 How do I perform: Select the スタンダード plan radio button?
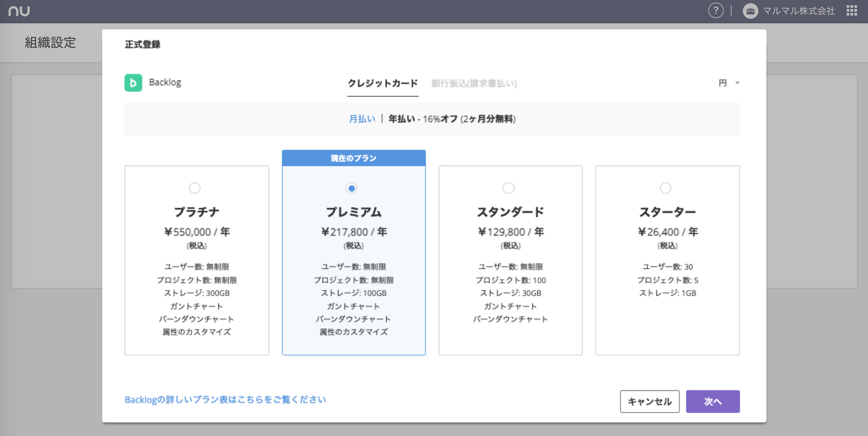coord(508,188)
